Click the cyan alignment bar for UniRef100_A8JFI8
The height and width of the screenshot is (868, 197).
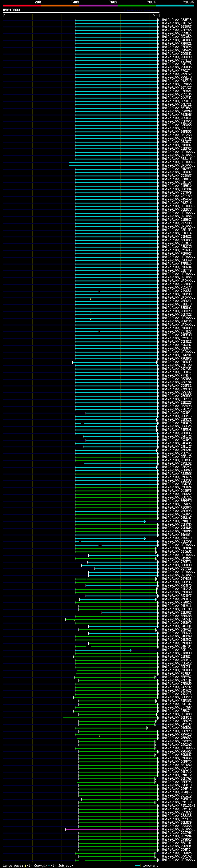tap(117, 20)
